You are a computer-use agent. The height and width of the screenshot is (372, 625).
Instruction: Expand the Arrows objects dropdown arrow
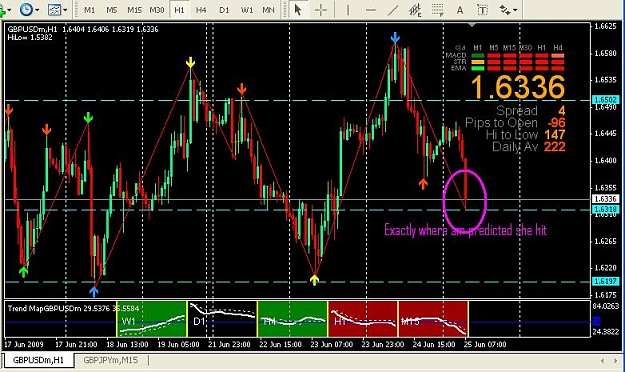515,10
